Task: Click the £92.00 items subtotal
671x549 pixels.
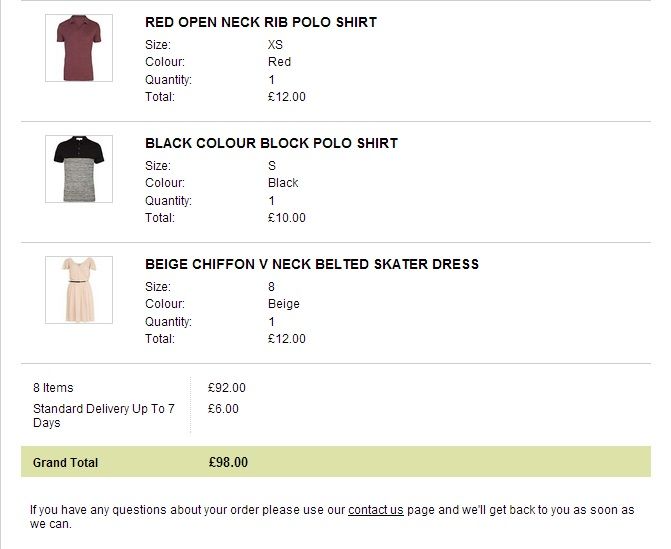Action: coord(227,388)
